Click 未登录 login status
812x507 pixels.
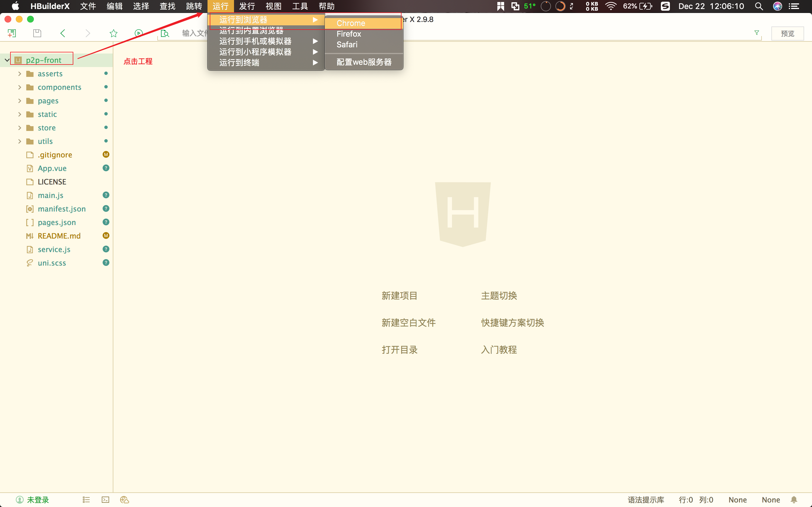37,500
